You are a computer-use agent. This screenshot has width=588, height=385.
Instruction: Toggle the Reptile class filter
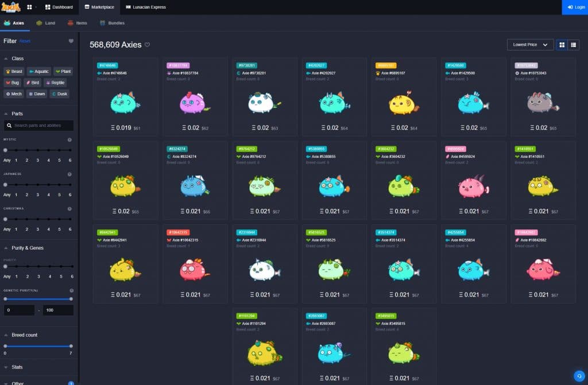tap(56, 83)
